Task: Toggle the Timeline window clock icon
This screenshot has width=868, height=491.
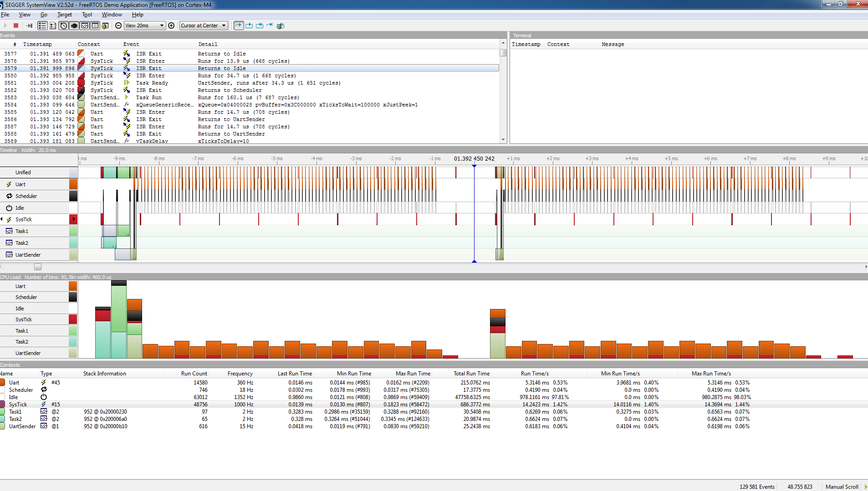Action: 64,25
